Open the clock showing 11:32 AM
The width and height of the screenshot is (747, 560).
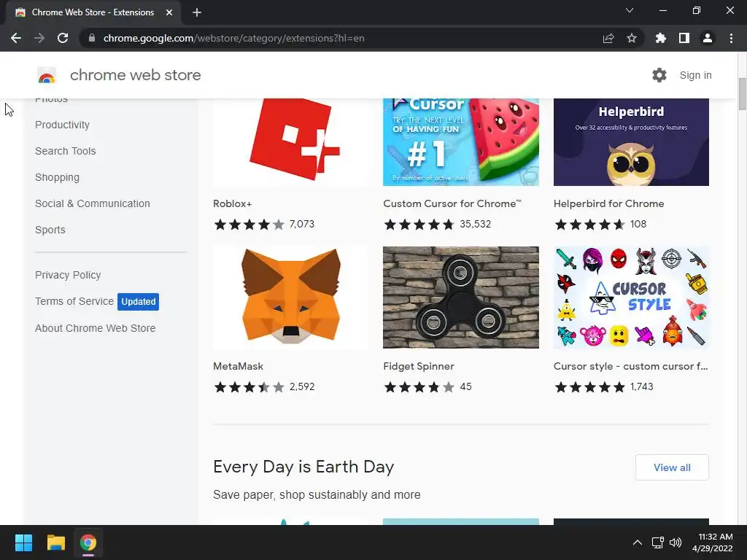[712, 542]
